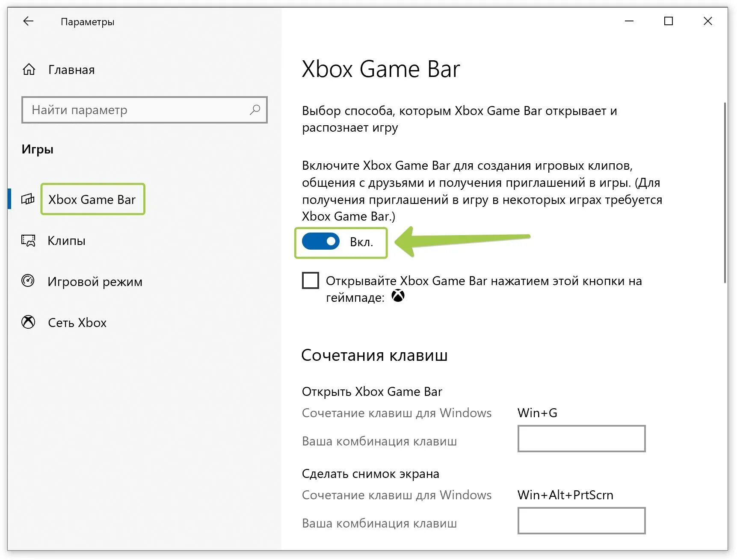Click custom shortcut field for Сделать снимок экрана

tap(581, 521)
